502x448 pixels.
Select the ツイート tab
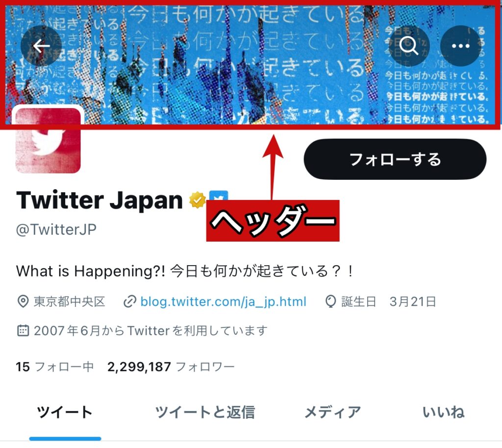pos(65,412)
